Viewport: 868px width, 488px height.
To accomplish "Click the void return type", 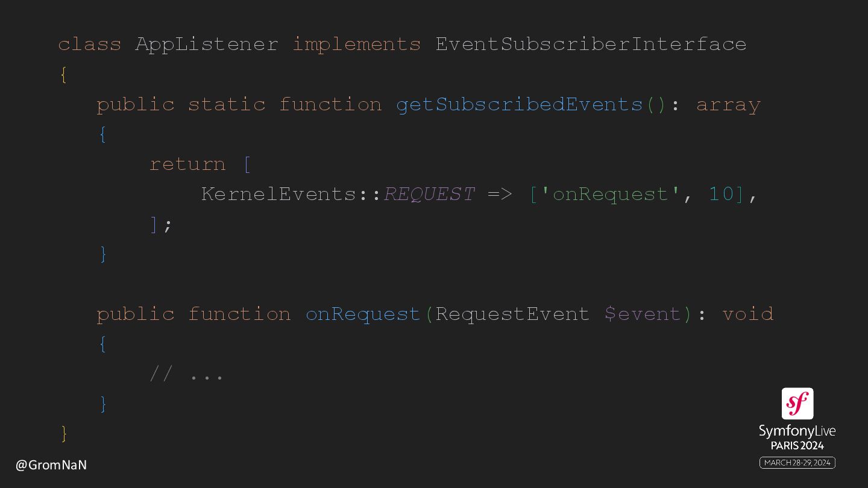I will click(x=748, y=314).
